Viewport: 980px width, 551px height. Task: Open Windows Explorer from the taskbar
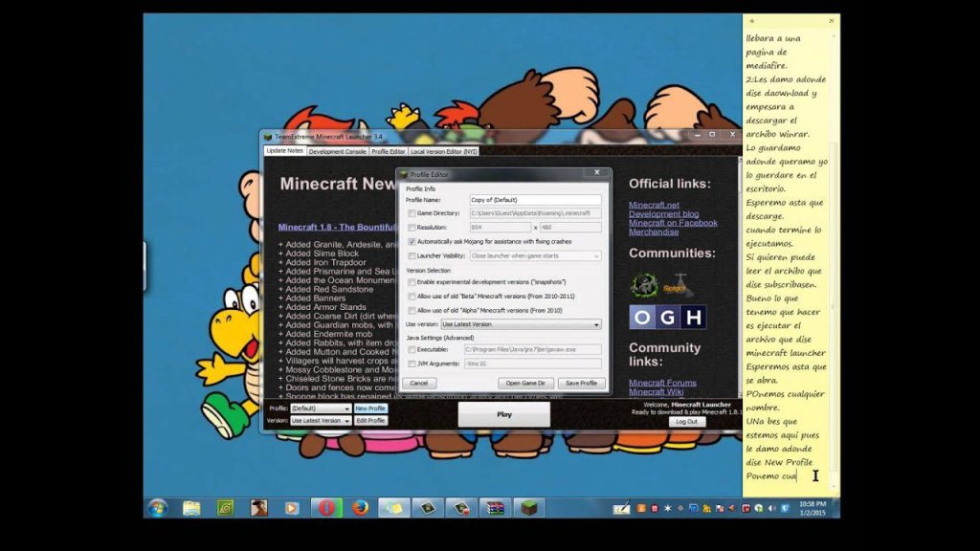(192, 508)
